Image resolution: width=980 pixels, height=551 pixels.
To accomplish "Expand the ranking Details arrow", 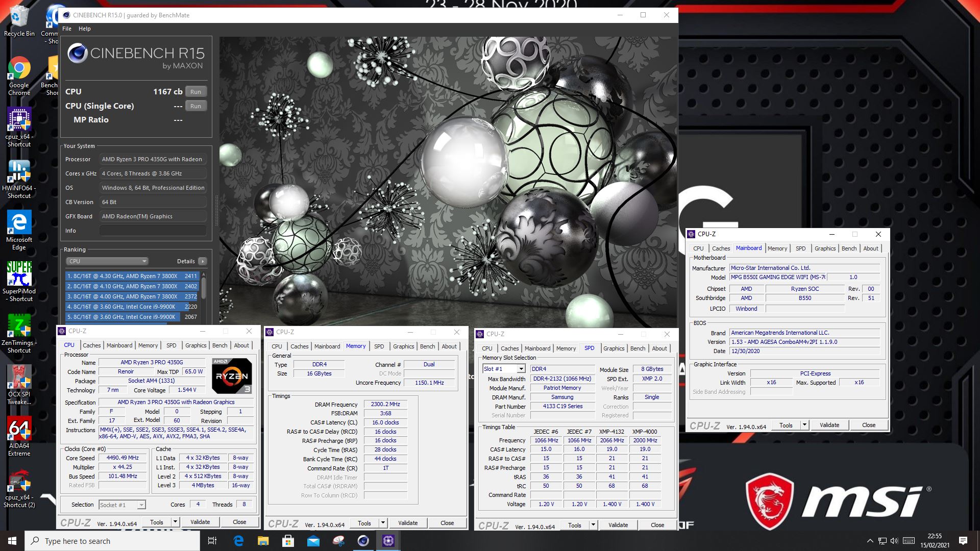I will [203, 261].
